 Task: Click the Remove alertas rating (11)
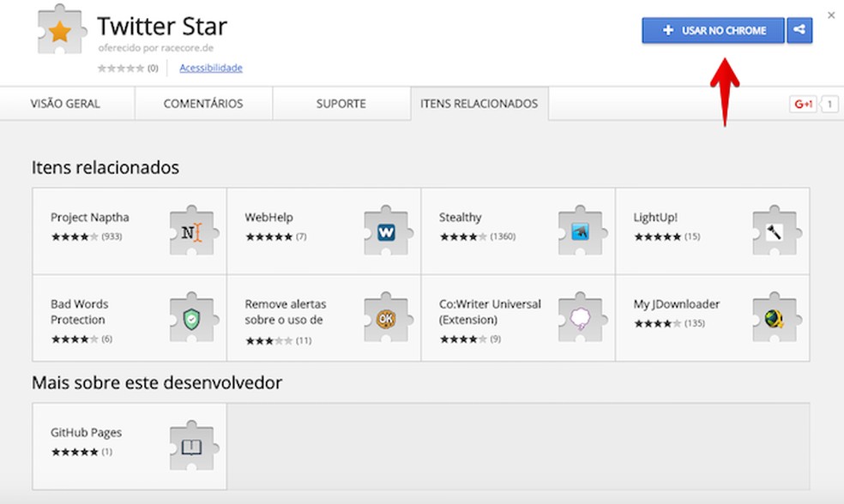pos(279,340)
